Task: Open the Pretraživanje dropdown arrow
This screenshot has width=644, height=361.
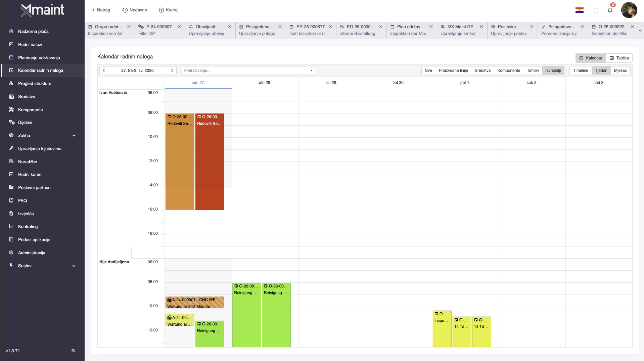Action: pos(311,71)
